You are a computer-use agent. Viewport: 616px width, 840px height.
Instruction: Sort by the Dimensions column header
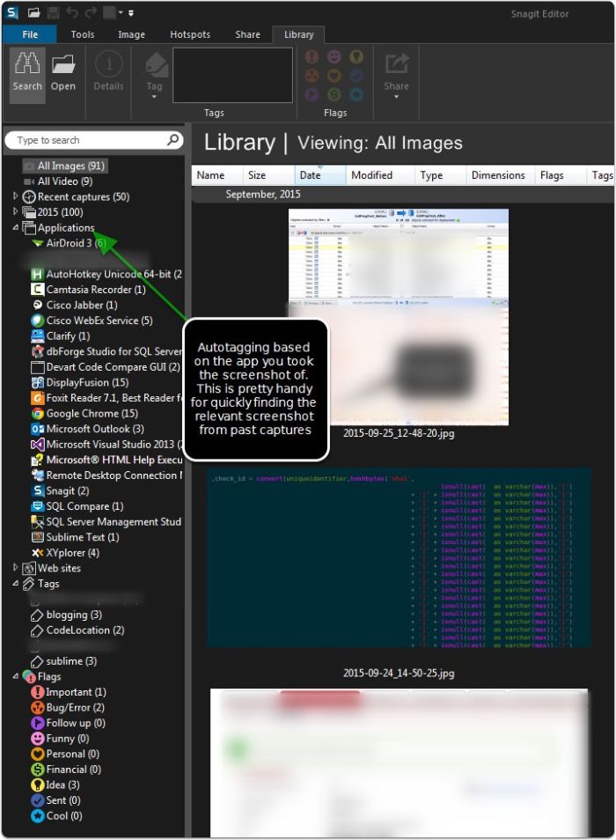(499, 175)
